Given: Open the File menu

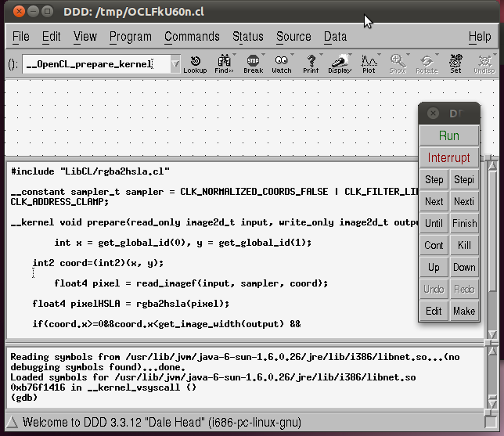Looking at the screenshot, I should (21, 36).
